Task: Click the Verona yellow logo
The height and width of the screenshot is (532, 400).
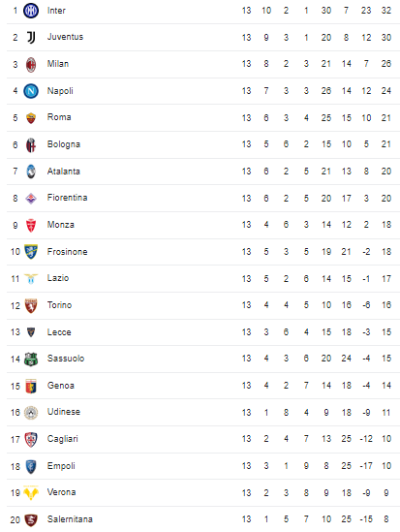Action: click(31, 492)
